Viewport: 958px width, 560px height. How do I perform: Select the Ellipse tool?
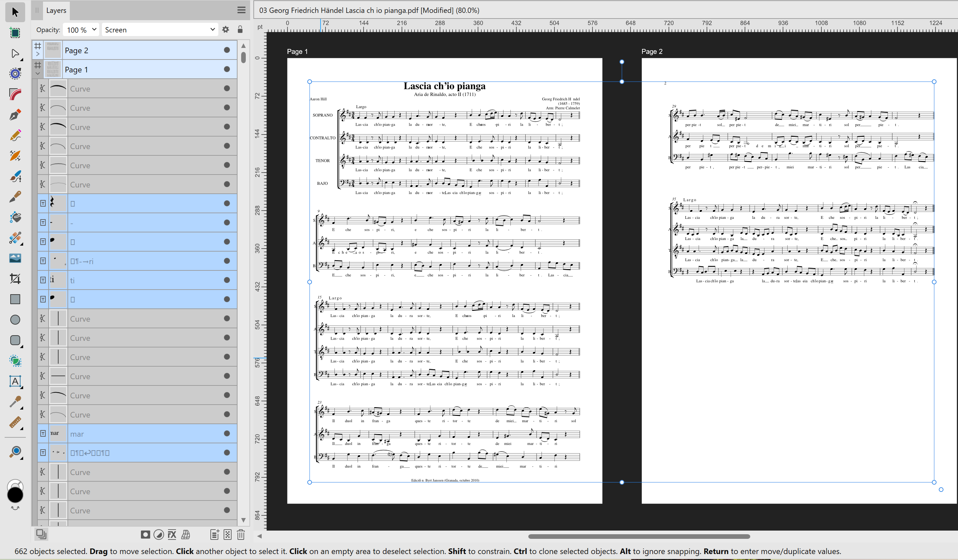(x=15, y=320)
